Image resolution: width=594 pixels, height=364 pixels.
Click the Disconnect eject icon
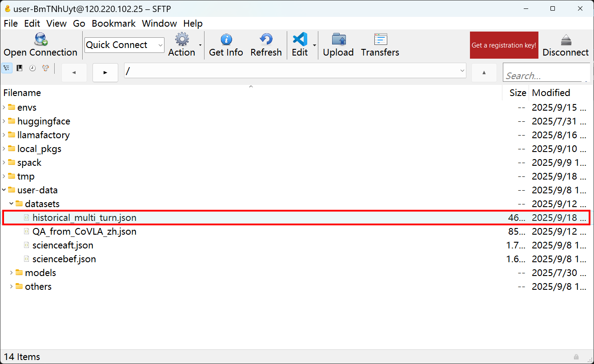coord(566,40)
